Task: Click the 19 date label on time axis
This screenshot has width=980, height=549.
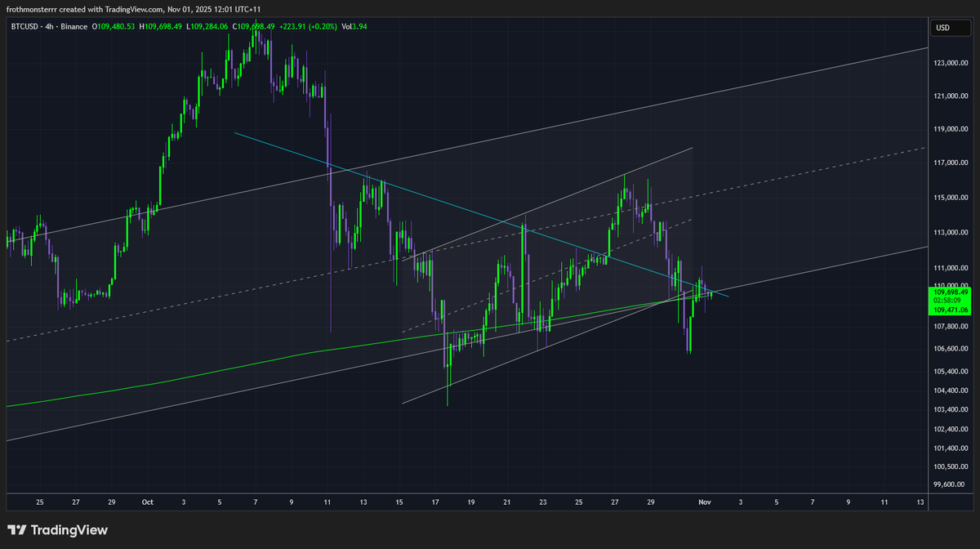Action: (471, 502)
